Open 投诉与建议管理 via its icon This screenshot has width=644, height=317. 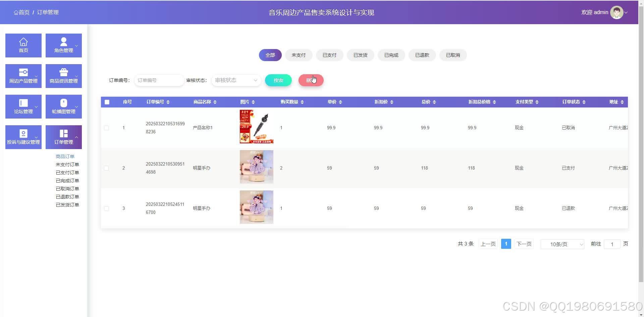[x=23, y=137]
